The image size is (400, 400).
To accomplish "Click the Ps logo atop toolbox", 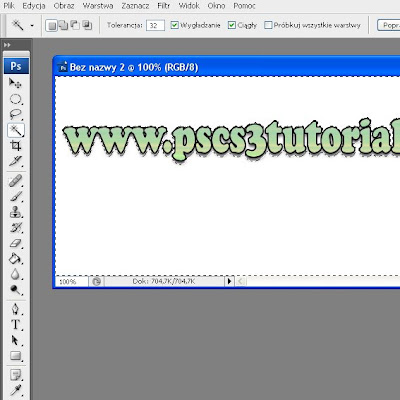I will click(16, 66).
